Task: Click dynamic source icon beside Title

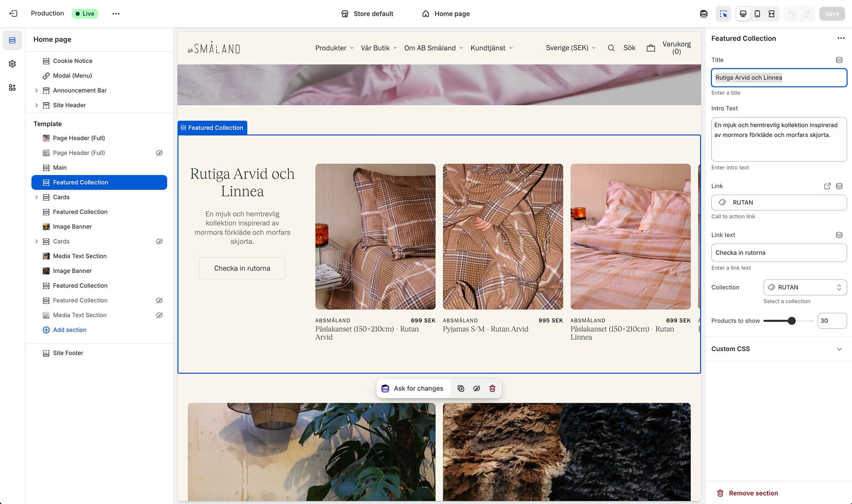Action: pos(839,60)
